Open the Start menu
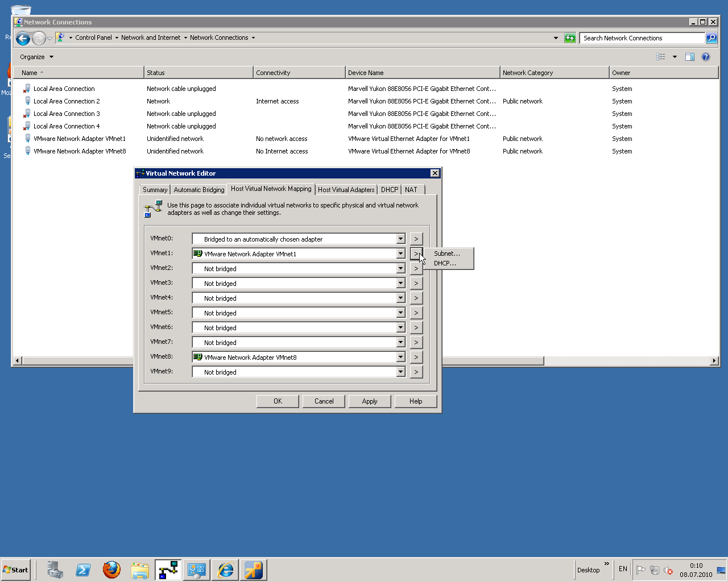 point(15,570)
